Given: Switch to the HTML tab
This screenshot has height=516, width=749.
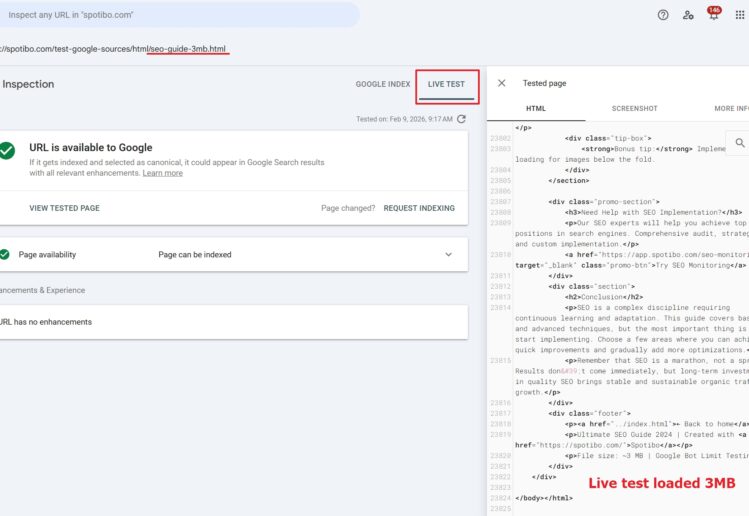Looking at the screenshot, I should tap(536, 108).
